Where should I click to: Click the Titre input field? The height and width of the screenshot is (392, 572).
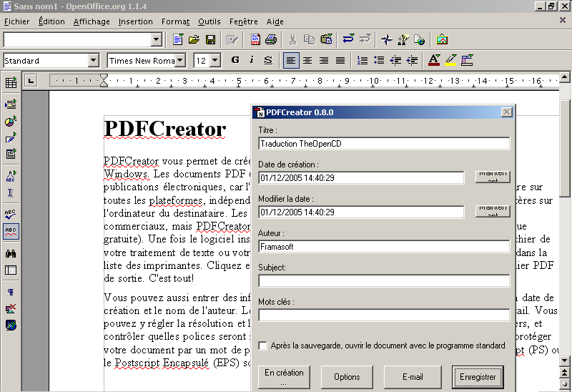pos(384,144)
